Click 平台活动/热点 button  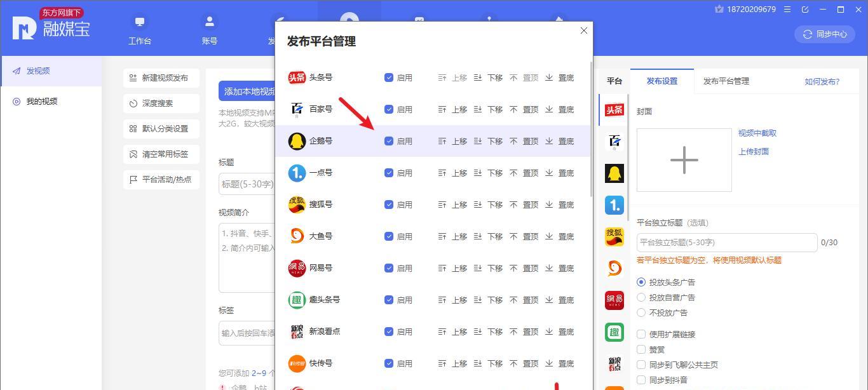[161, 180]
